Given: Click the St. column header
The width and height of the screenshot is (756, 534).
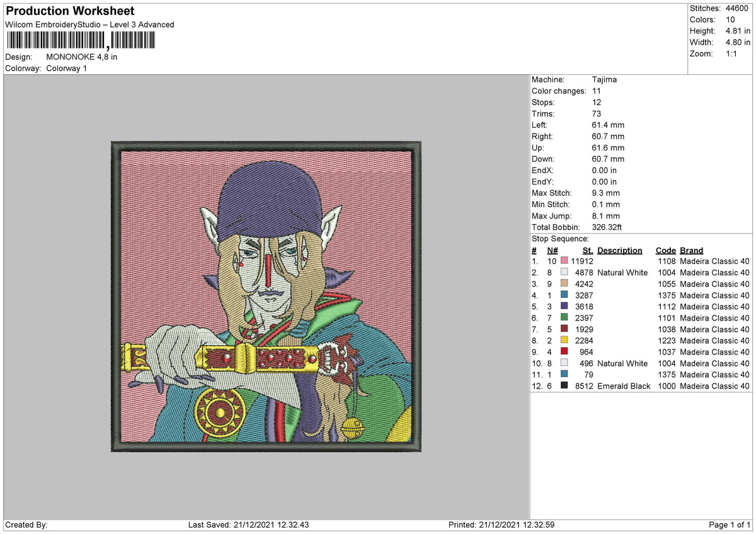Looking at the screenshot, I should 588,250.
